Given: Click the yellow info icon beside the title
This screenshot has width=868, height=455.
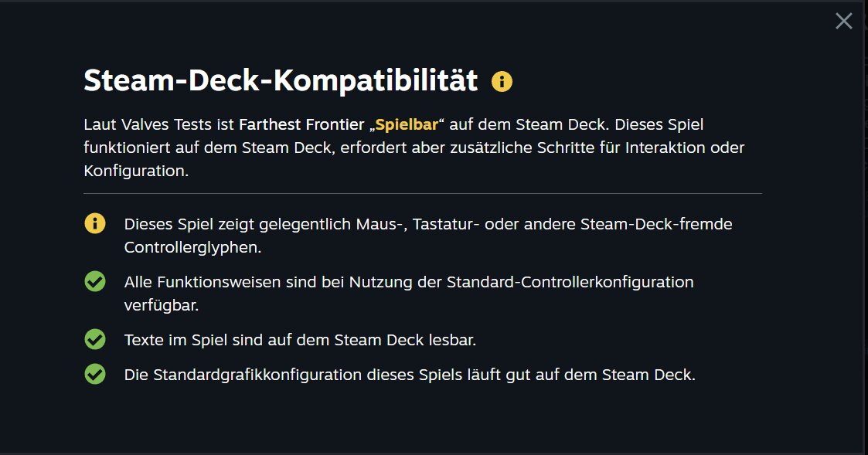Looking at the screenshot, I should 502,82.
